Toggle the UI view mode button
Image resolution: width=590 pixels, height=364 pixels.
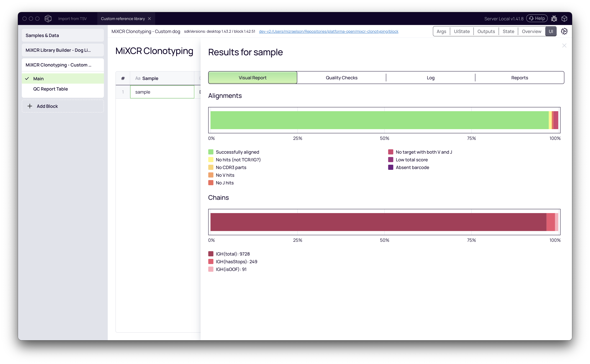coord(551,31)
